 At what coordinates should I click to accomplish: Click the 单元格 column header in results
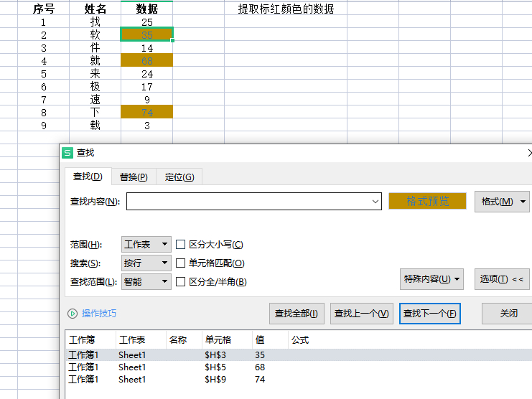point(227,339)
